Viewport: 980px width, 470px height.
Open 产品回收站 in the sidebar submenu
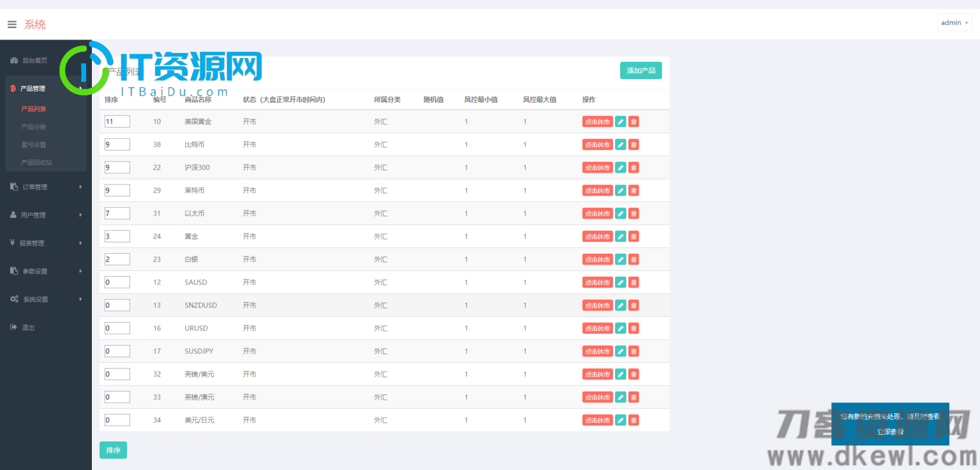[x=36, y=163]
